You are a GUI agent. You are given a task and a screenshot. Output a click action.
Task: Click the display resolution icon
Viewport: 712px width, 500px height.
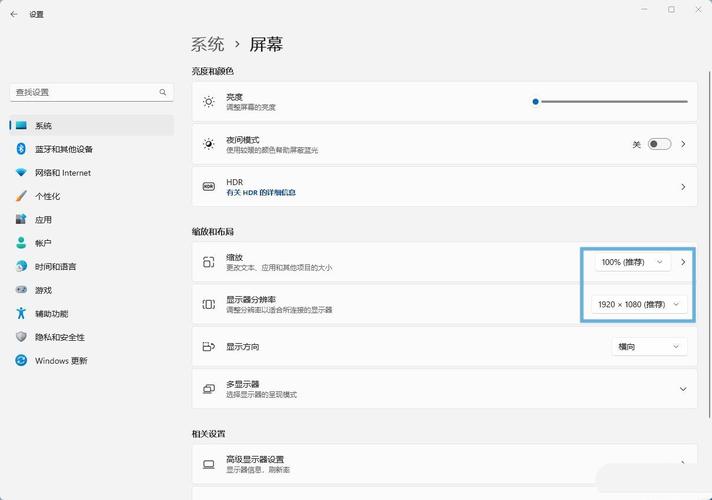tap(208, 304)
